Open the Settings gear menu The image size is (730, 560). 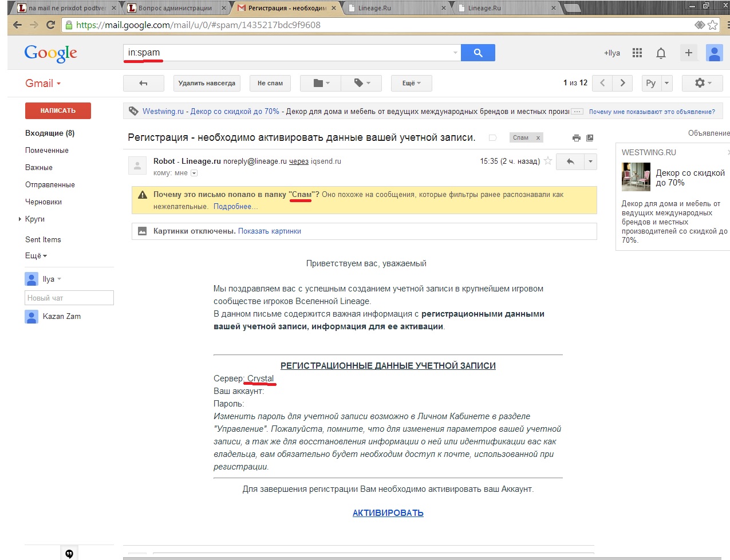[x=703, y=83]
